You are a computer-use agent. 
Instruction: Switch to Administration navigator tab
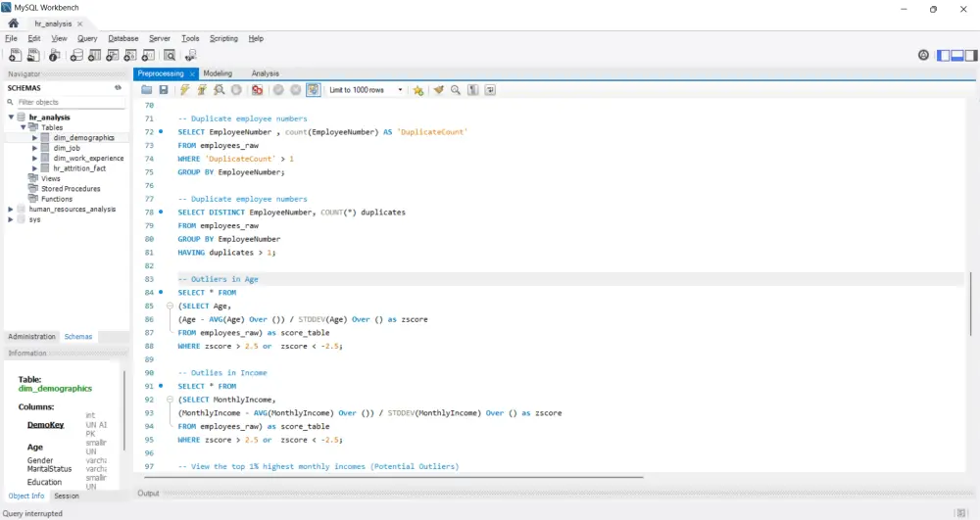pyautogui.click(x=32, y=337)
